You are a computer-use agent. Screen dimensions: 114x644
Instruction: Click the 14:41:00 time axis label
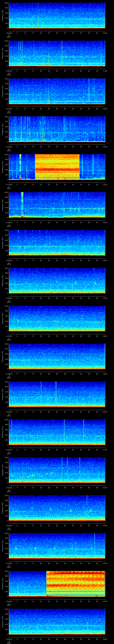pyautogui.click(x=9, y=487)
